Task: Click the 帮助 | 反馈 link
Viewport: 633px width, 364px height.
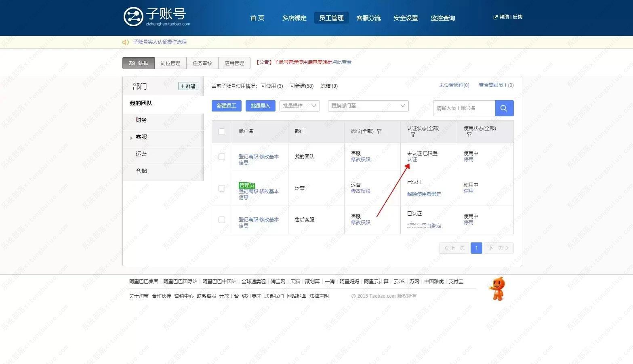Action: (511, 17)
